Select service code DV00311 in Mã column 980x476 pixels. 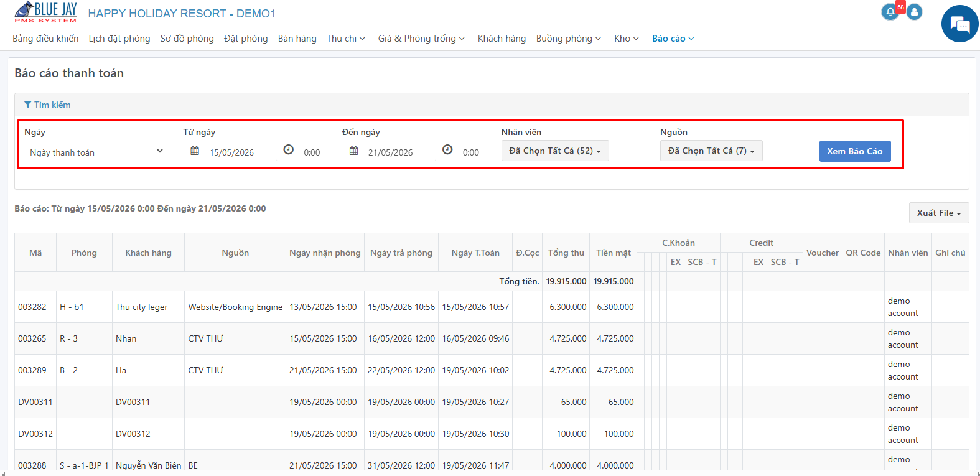[35, 402]
